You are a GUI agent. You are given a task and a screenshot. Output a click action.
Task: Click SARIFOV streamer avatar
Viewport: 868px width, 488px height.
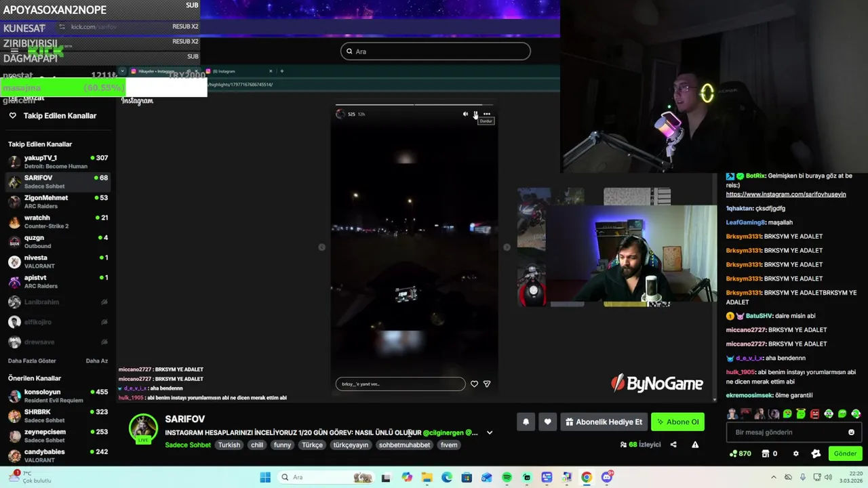pos(143,429)
